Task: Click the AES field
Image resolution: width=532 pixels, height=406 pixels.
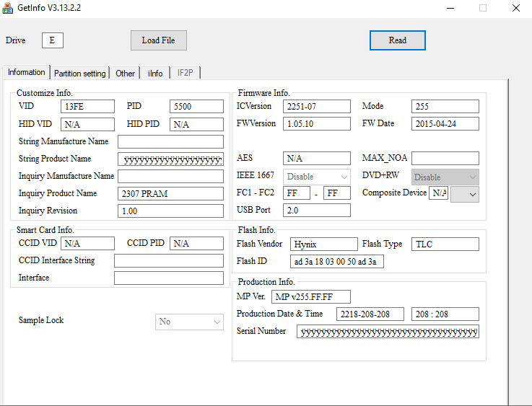Action: [x=317, y=158]
